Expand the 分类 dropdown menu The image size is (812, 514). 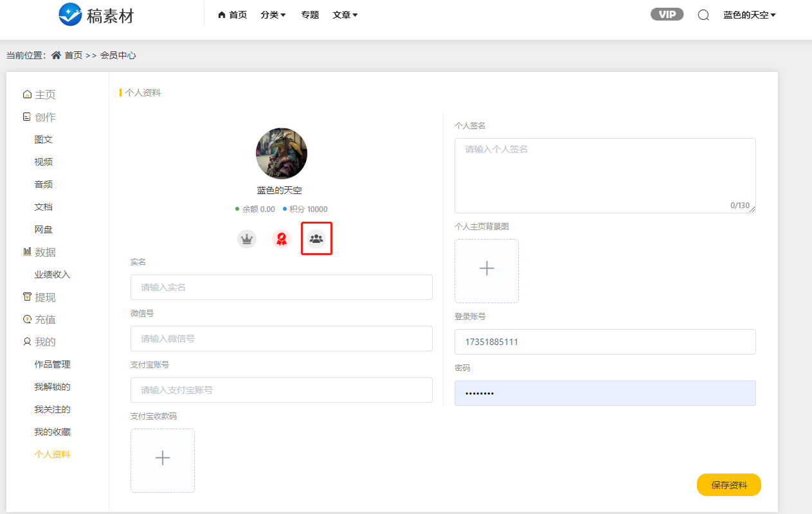(273, 15)
